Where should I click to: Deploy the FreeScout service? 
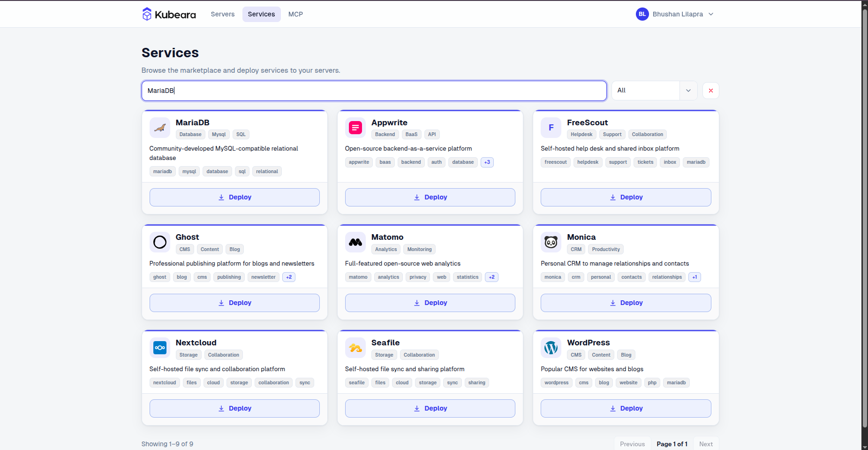[x=626, y=198]
